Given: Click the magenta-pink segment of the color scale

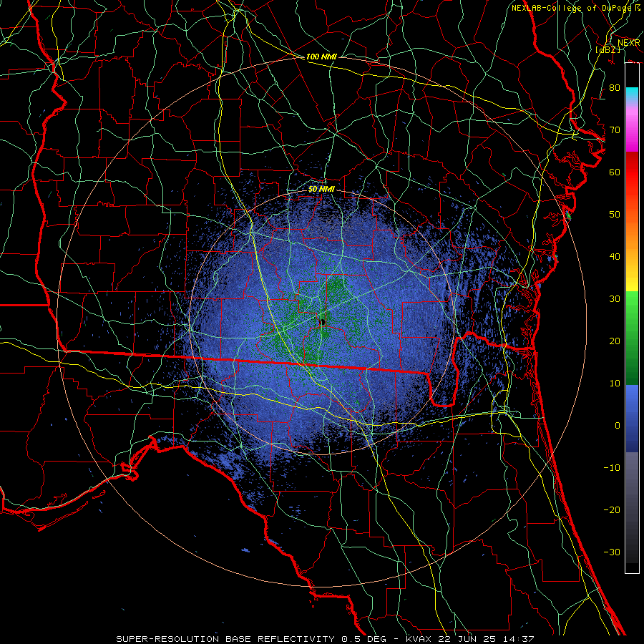Looking at the screenshot, I should [632, 127].
